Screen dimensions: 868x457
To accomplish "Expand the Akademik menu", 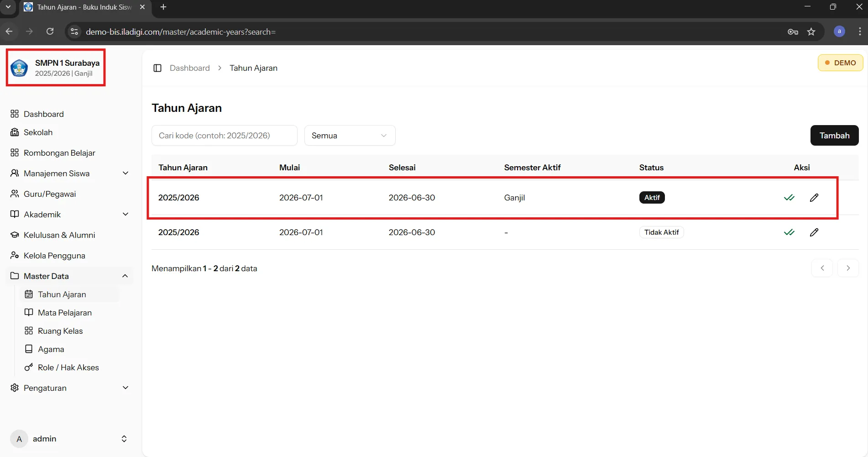I will pyautogui.click(x=69, y=215).
